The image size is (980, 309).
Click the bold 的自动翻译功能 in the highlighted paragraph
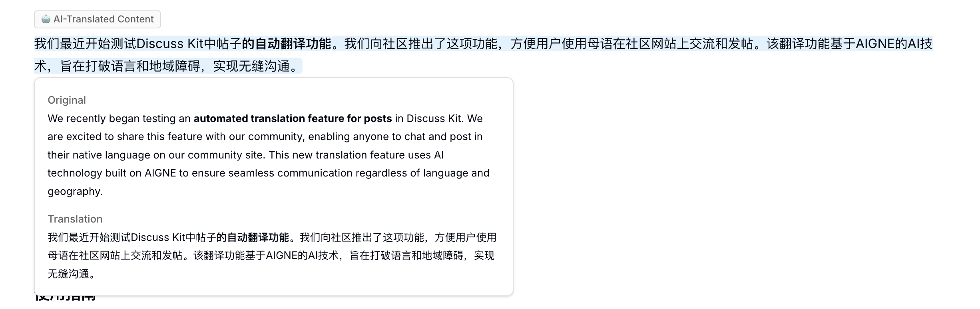click(286, 44)
